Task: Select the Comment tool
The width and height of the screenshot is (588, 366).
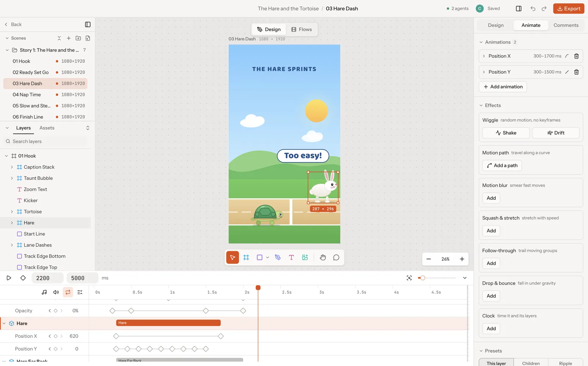Action: [x=336, y=257]
